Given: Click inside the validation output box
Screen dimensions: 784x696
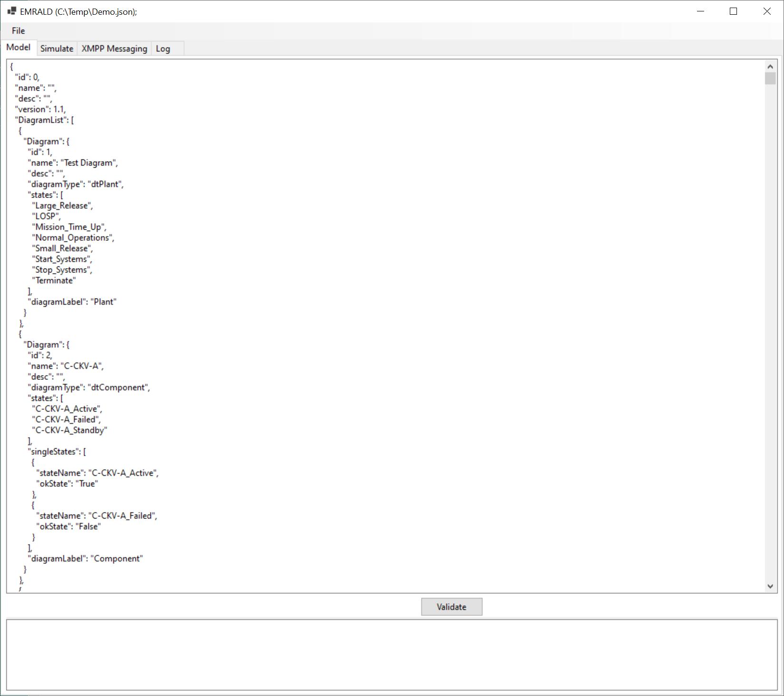Looking at the screenshot, I should click(x=392, y=655).
